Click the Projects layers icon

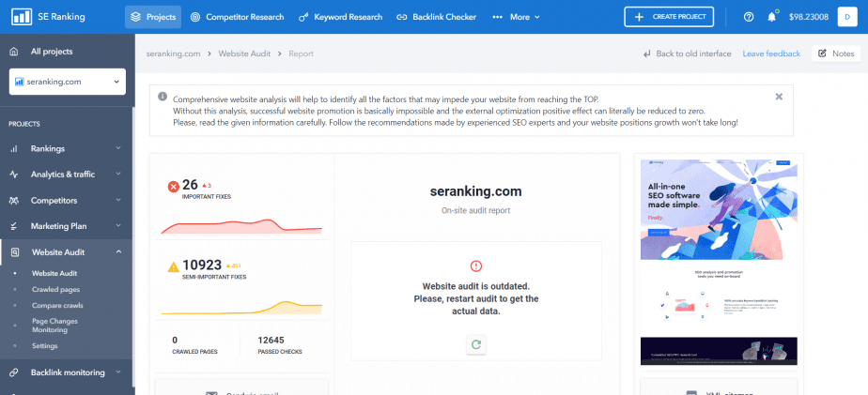point(135,17)
